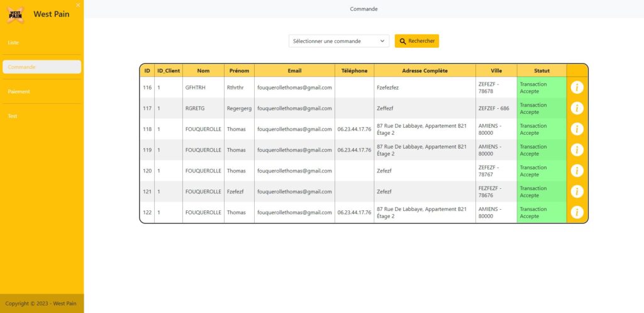The width and height of the screenshot is (644, 313).
Task: Click address Fzefezfez
Action: tap(387, 88)
